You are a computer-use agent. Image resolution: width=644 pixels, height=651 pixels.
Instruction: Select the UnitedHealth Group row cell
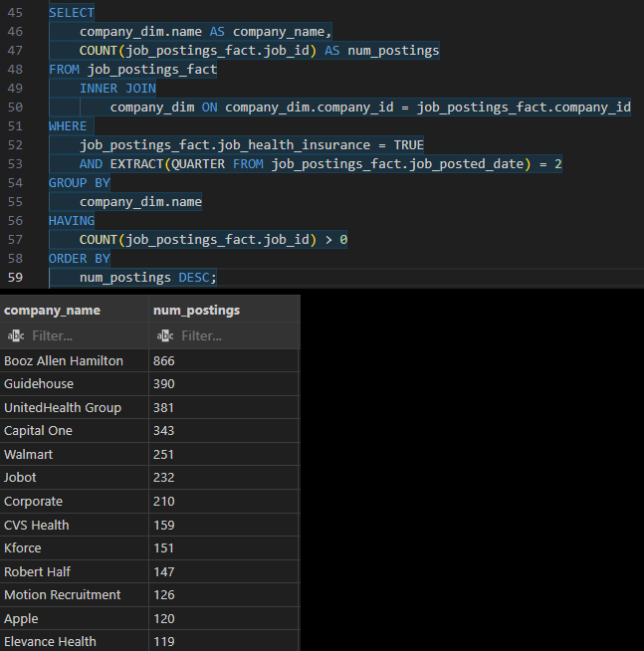[x=63, y=407]
